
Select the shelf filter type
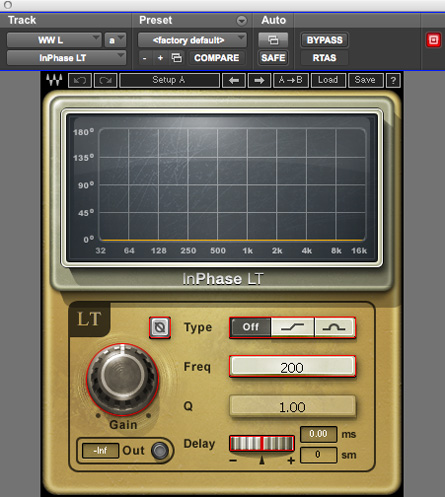[x=292, y=327]
